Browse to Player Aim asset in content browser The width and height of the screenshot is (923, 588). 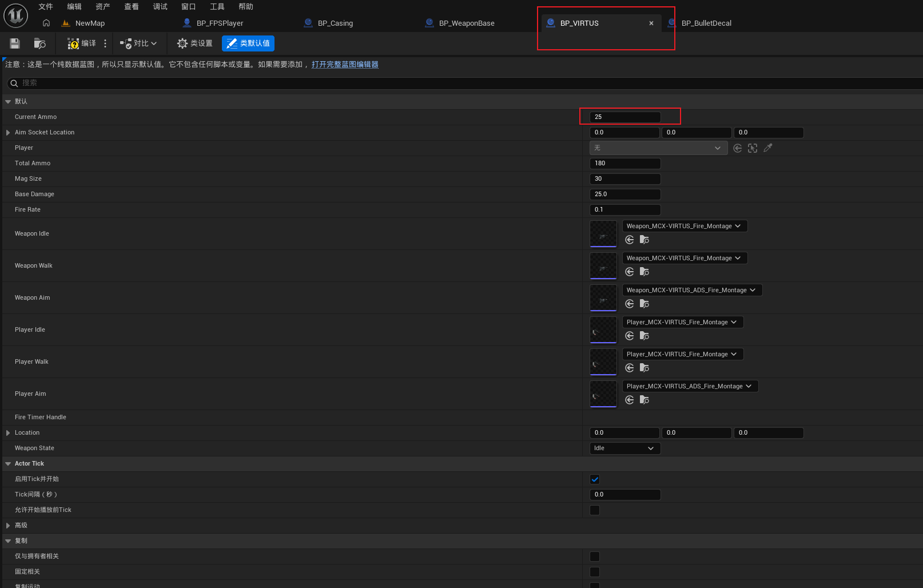tap(644, 400)
